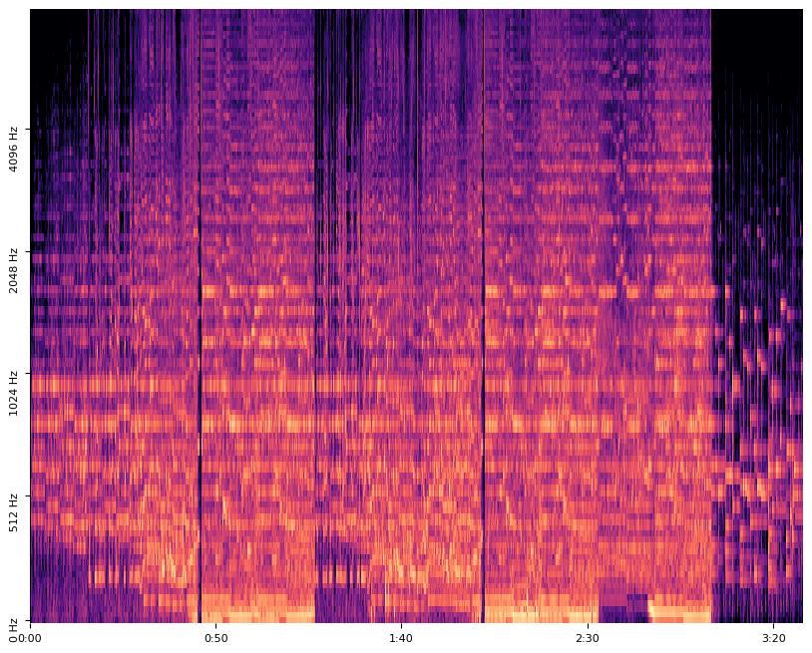Click the 1024 Hz frequency axis label

(x=13, y=393)
